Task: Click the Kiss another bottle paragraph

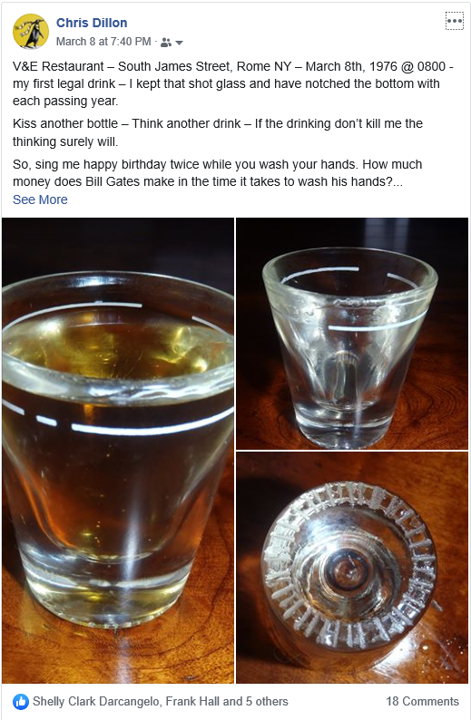Action: pyautogui.click(x=218, y=132)
